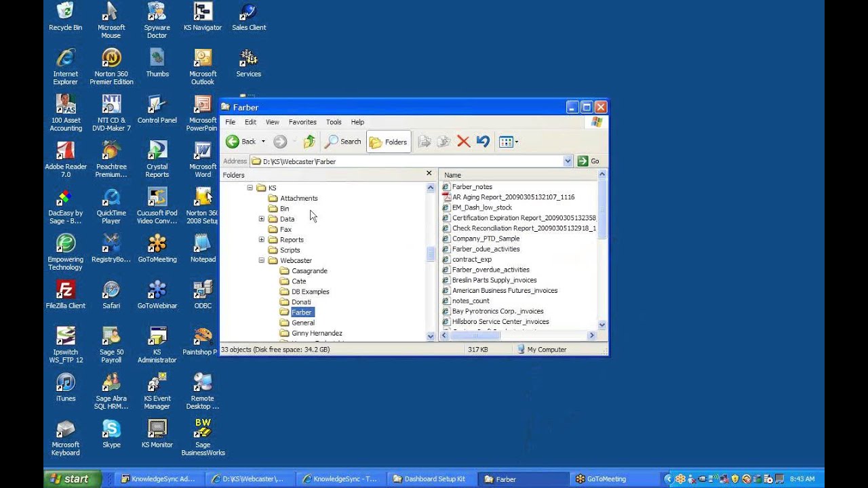
Task: Open the QuickTime Player desktop icon
Action: pos(111,205)
